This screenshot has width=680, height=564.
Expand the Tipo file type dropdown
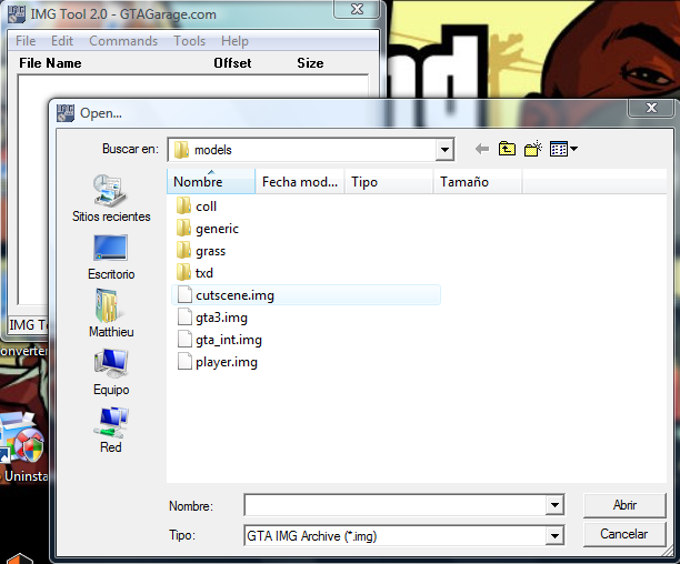(x=555, y=536)
